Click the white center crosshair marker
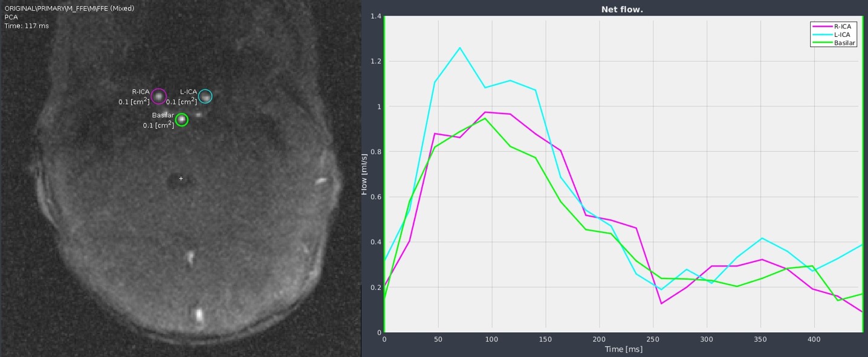868x357 pixels. click(x=181, y=179)
